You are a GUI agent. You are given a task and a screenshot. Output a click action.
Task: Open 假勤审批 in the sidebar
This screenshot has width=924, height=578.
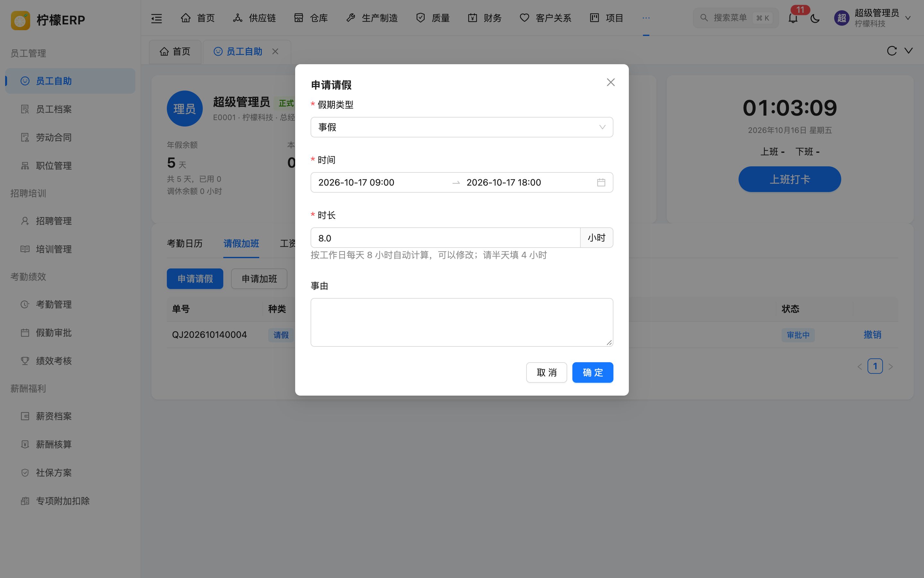click(70, 333)
